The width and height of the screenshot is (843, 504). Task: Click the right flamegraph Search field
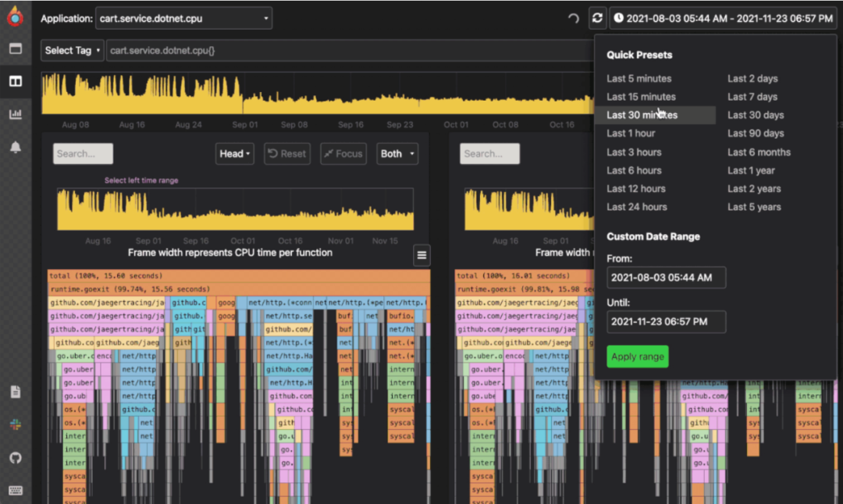coord(489,154)
